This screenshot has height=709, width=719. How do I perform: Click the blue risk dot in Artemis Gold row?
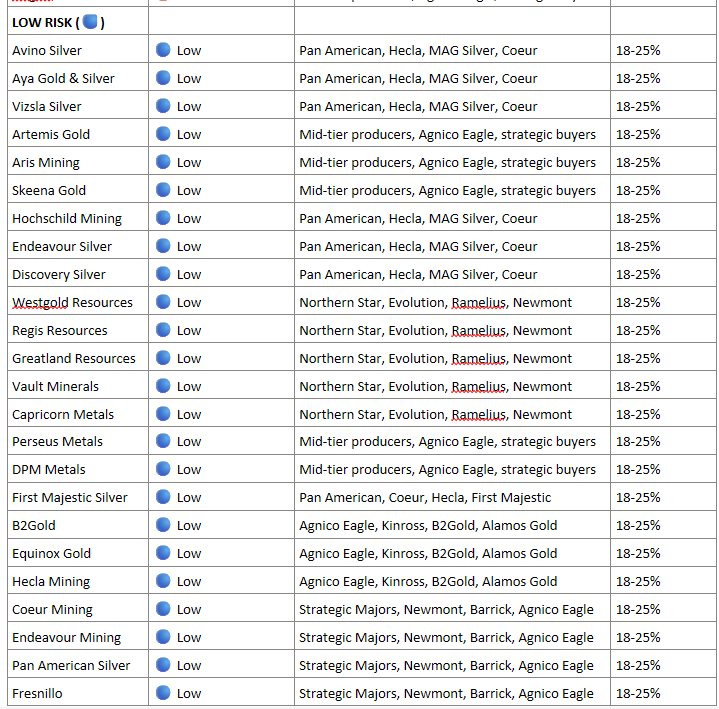163,133
